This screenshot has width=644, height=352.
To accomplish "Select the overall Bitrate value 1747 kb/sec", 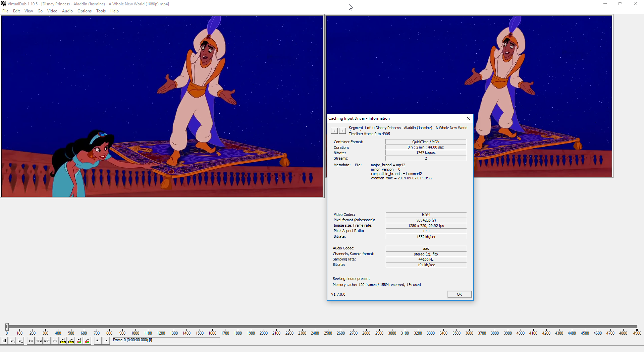I will click(x=426, y=153).
